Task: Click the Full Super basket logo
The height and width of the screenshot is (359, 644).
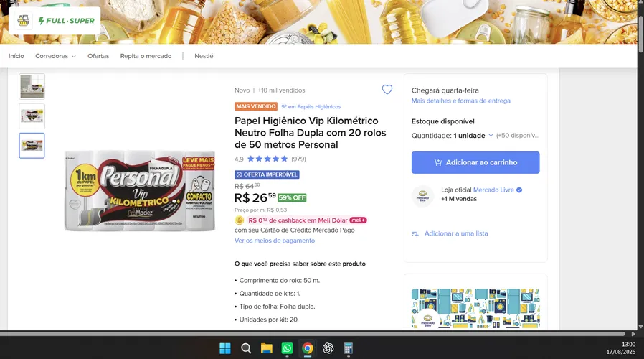Action: (x=24, y=21)
